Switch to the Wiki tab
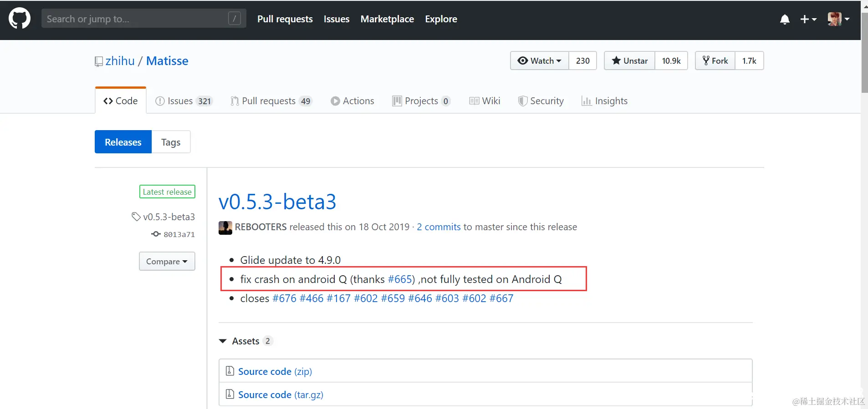 [485, 101]
